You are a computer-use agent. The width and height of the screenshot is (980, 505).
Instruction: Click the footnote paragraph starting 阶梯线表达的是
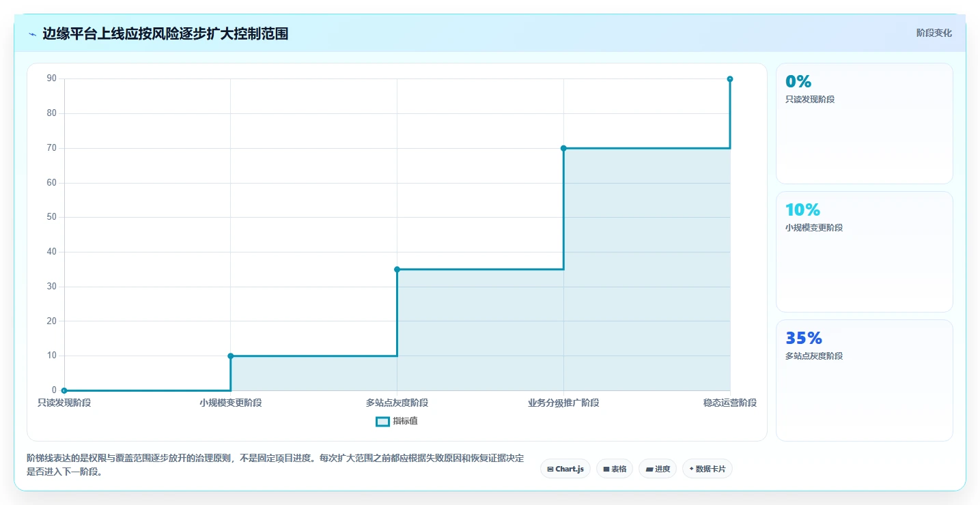[275, 465]
